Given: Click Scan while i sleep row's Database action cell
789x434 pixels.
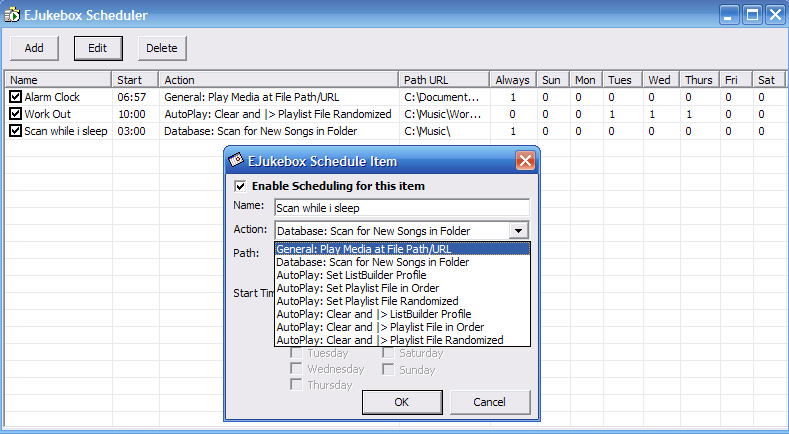Looking at the screenshot, I should [261, 131].
